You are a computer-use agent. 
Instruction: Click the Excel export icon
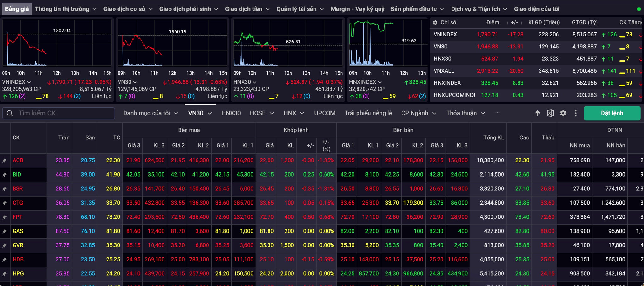pos(550,113)
